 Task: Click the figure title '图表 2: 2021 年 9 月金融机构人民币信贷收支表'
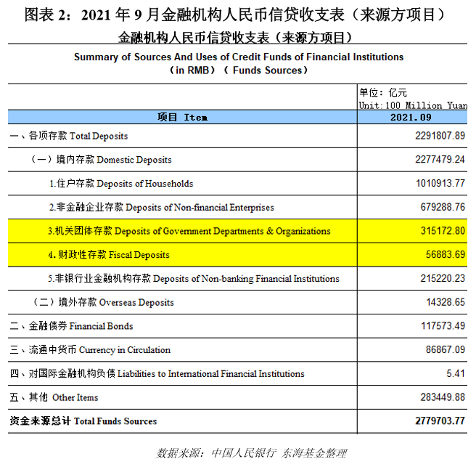click(x=234, y=15)
